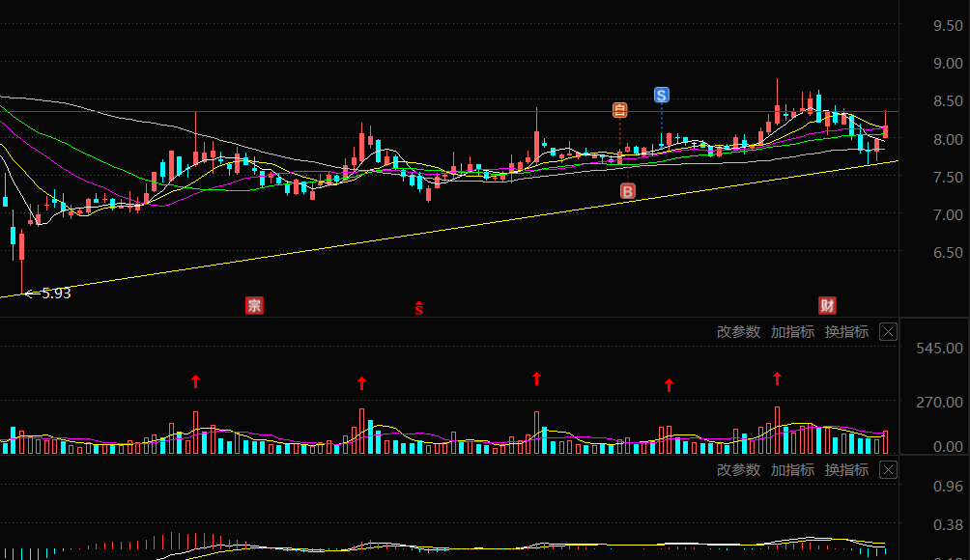
Task: Click the 8.50 price axis label
Action: coord(948,100)
